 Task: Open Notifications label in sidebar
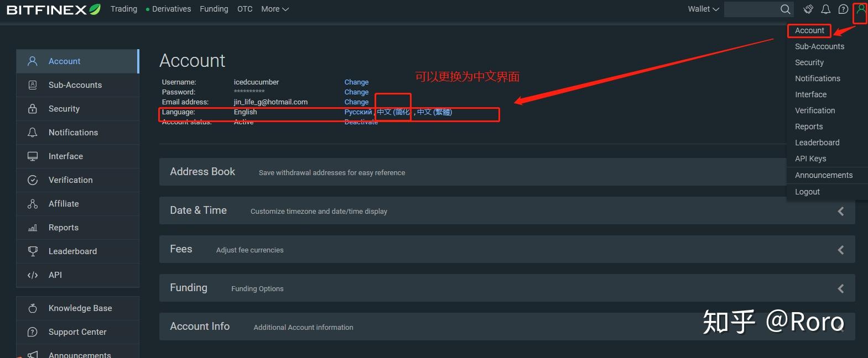(73, 133)
